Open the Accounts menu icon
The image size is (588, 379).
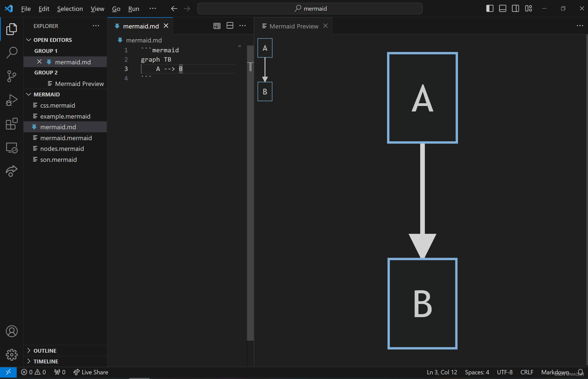coord(11,331)
